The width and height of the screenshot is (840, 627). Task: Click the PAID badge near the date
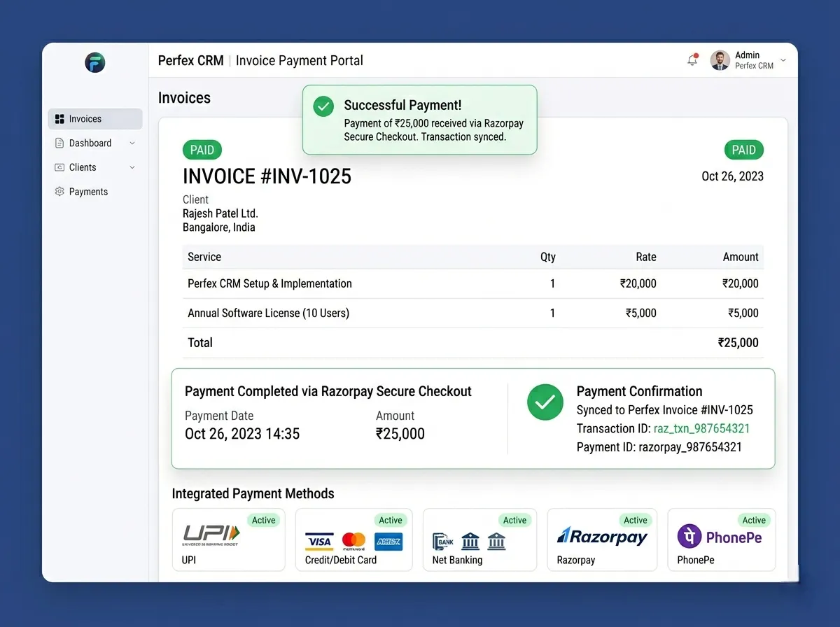[743, 150]
